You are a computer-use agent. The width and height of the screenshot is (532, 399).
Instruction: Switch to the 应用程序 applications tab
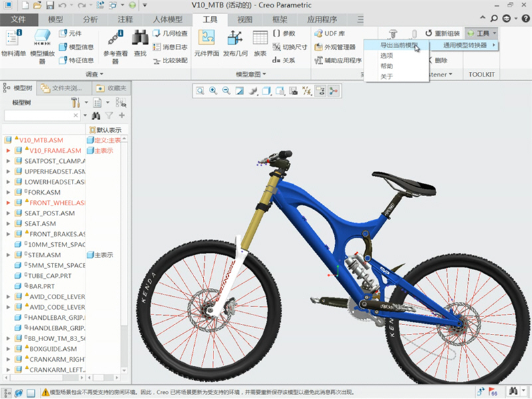point(323,19)
